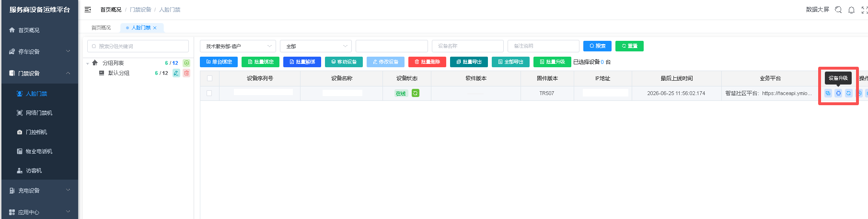Click 批量导出 button
The width and height of the screenshot is (868, 219).
point(469,62)
